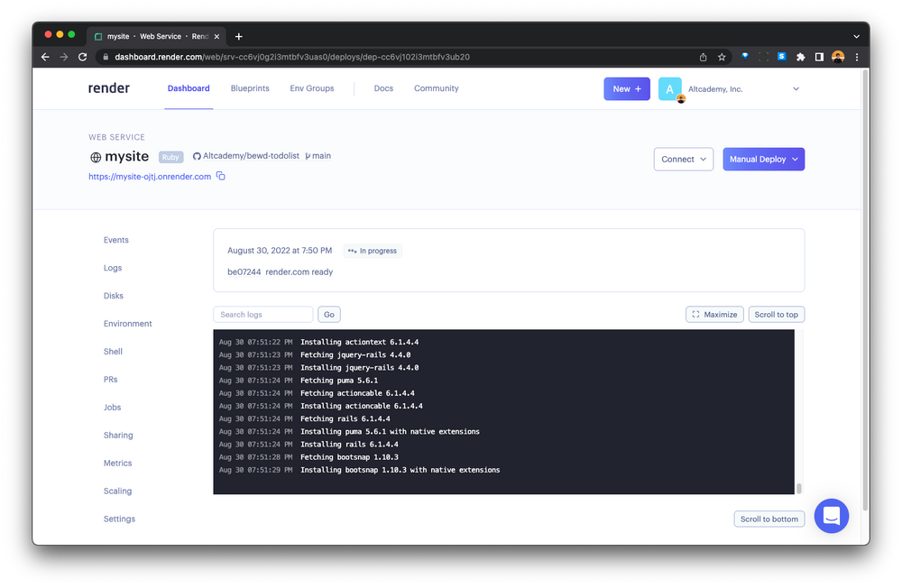The width and height of the screenshot is (902, 588).
Task: Toggle the browser side panel icon
Action: (819, 57)
